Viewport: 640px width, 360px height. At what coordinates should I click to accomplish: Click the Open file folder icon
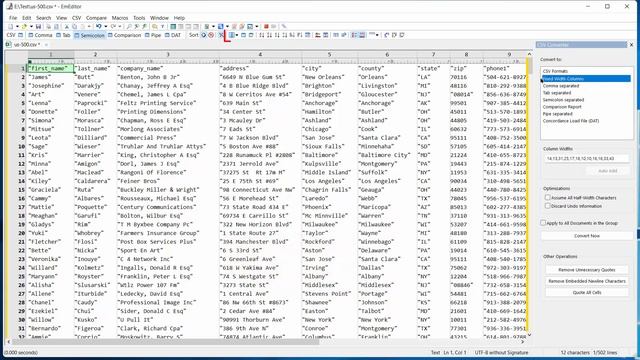click(x=24, y=27)
